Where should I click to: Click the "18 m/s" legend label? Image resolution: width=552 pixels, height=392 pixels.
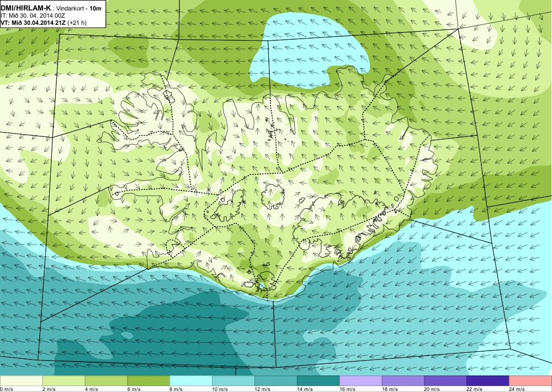(390, 389)
